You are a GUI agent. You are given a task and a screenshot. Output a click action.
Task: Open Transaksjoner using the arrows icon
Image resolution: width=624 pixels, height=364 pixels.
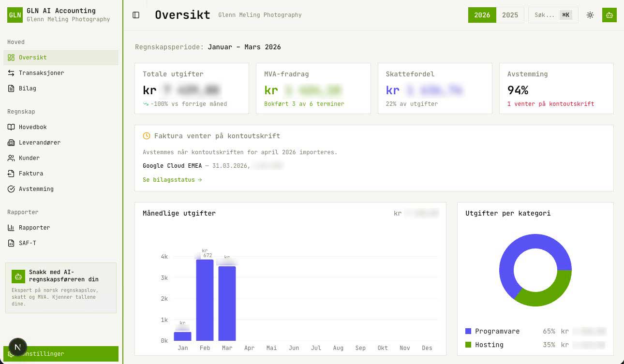tap(11, 73)
